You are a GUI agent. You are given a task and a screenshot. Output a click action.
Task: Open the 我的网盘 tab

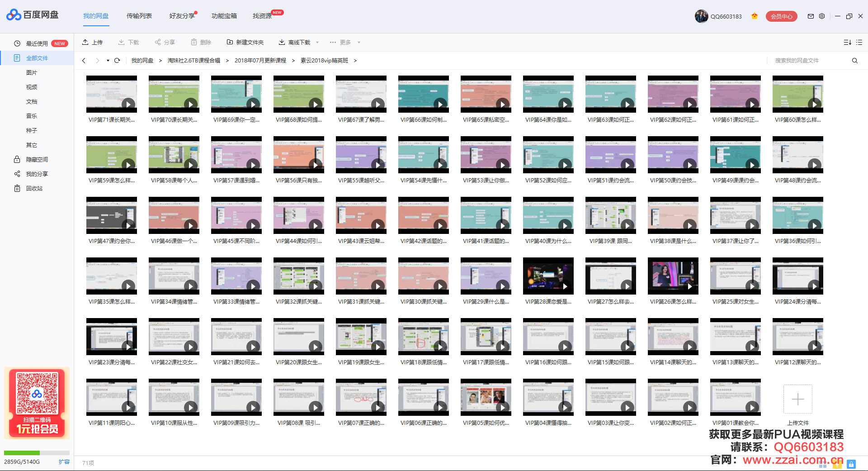coord(96,16)
